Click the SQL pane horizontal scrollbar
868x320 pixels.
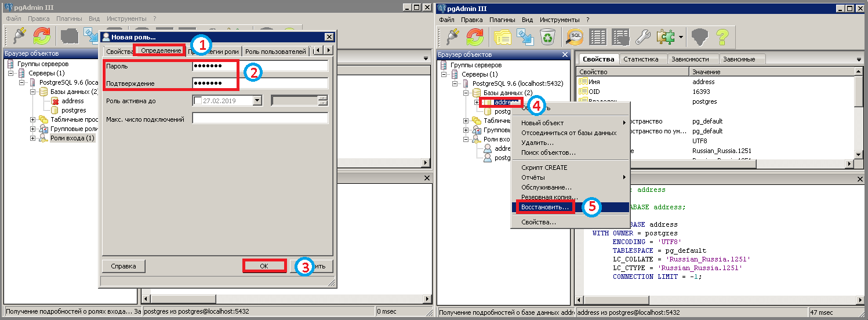click(717, 301)
